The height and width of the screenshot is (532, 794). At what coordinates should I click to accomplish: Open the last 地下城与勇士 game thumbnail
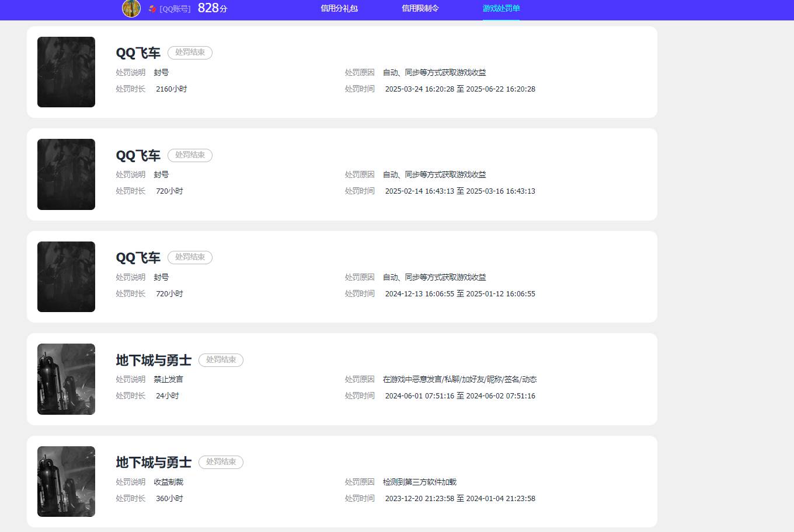coord(66,481)
